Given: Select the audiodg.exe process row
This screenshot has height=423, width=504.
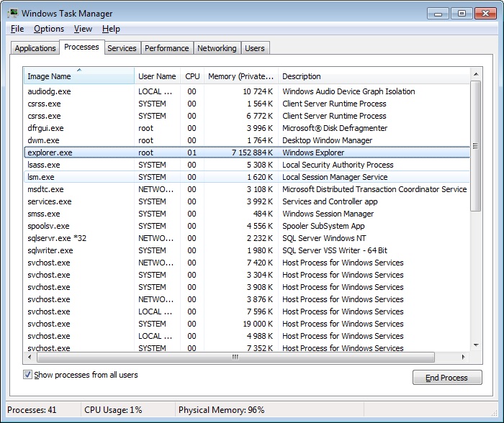Looking at the screenshot, I should [x=246, y=91].
